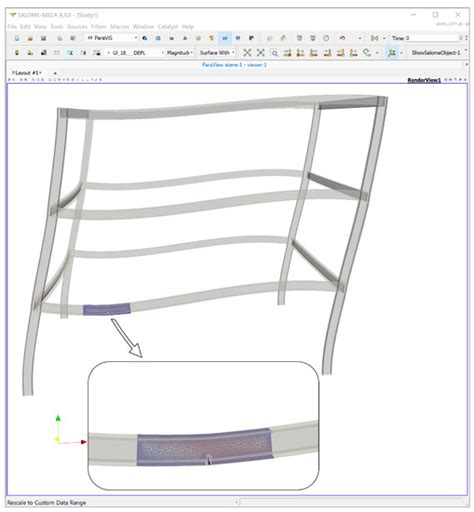Click the Open document toolbar icon
Image resolution: width=474 pixels, height=512 pixels.
point(30,38)
